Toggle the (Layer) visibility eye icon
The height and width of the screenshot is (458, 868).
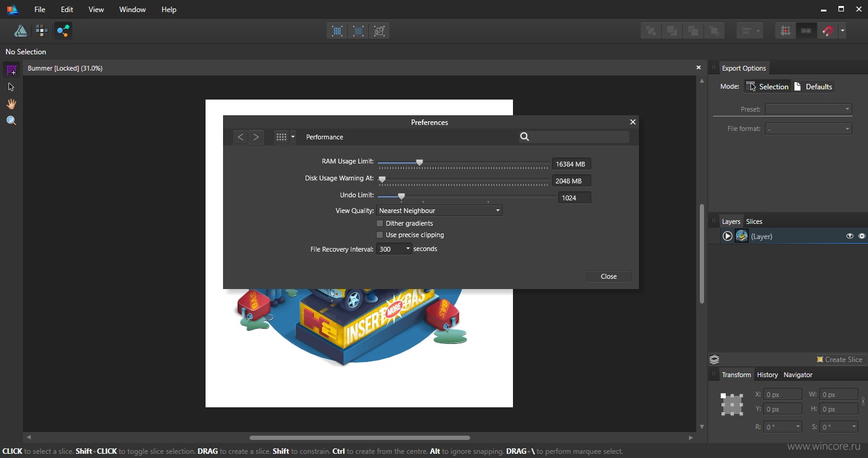[850, 236]
